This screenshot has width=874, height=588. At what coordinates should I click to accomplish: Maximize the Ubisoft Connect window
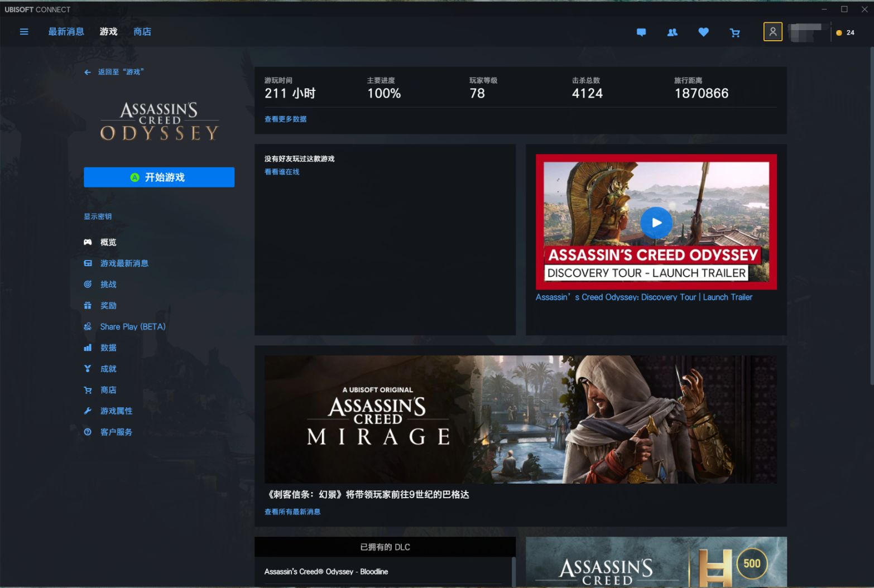tap(844, 9)
